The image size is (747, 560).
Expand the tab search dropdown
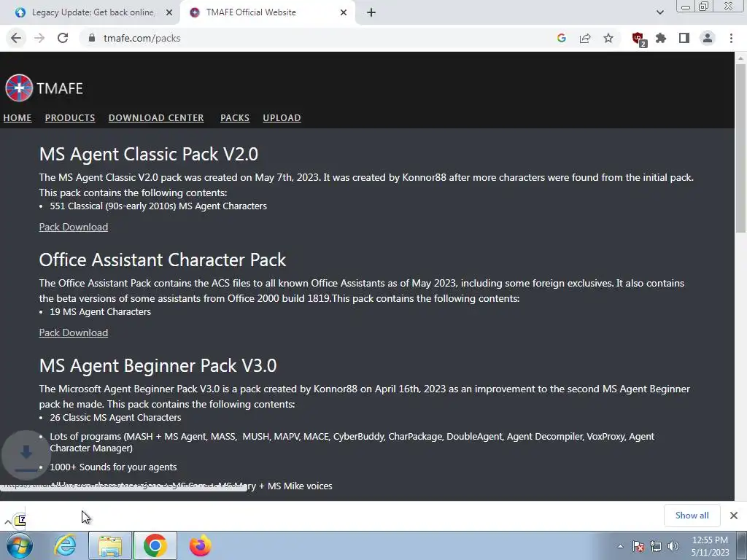659,12
